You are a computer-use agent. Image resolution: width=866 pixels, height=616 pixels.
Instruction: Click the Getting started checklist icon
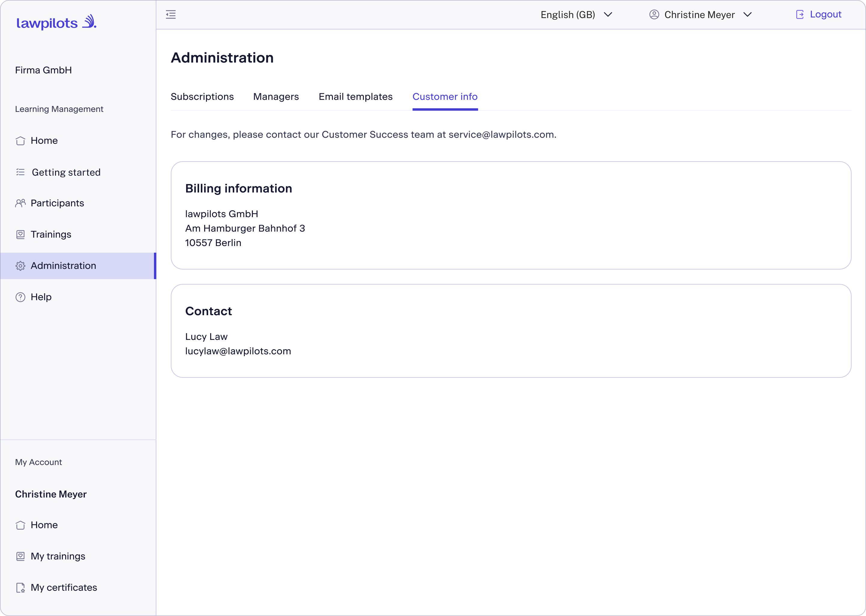tap(20, 172)
